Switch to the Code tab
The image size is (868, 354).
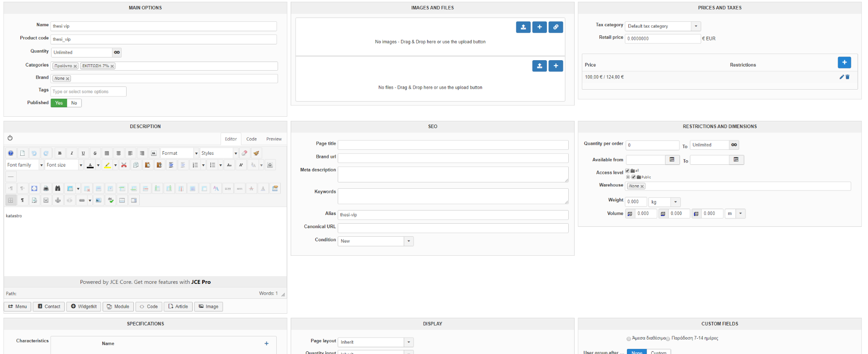[x=251, y=139]
